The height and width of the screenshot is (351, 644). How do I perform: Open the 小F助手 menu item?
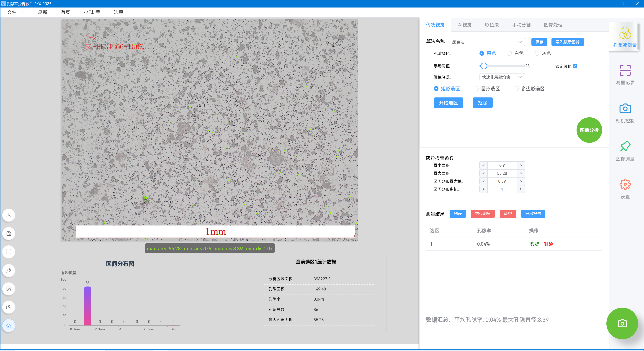(x=92, y=12)
